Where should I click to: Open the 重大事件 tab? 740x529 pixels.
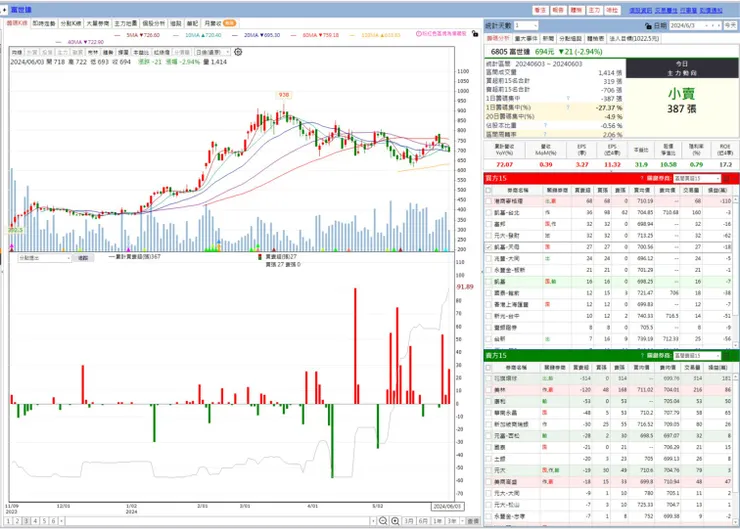(526, 39)
